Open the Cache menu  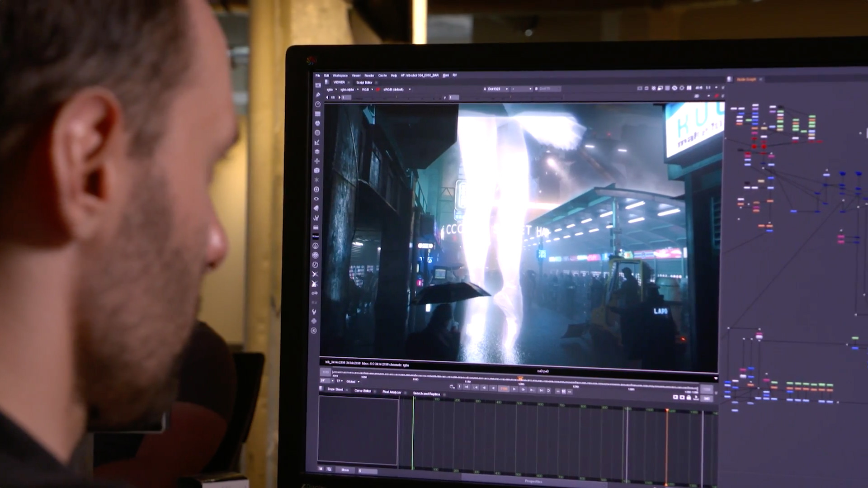pyautogui.click(x=382, y=75)
